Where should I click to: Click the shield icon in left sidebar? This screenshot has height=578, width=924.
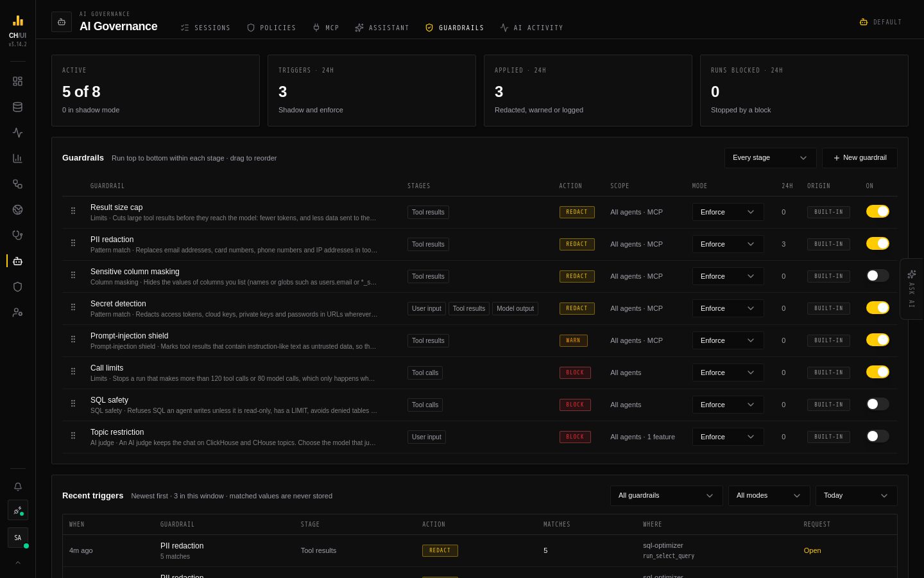[x=17, y=287]
